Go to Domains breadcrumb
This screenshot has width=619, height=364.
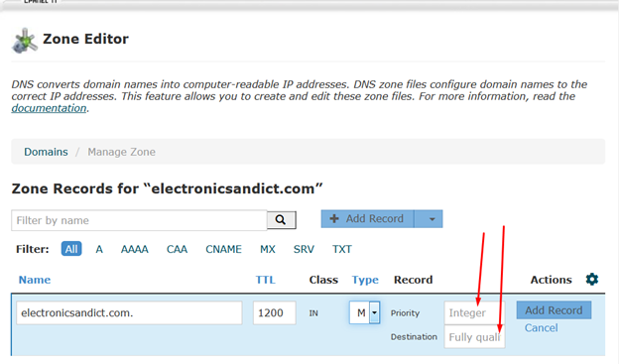(46, 152)
